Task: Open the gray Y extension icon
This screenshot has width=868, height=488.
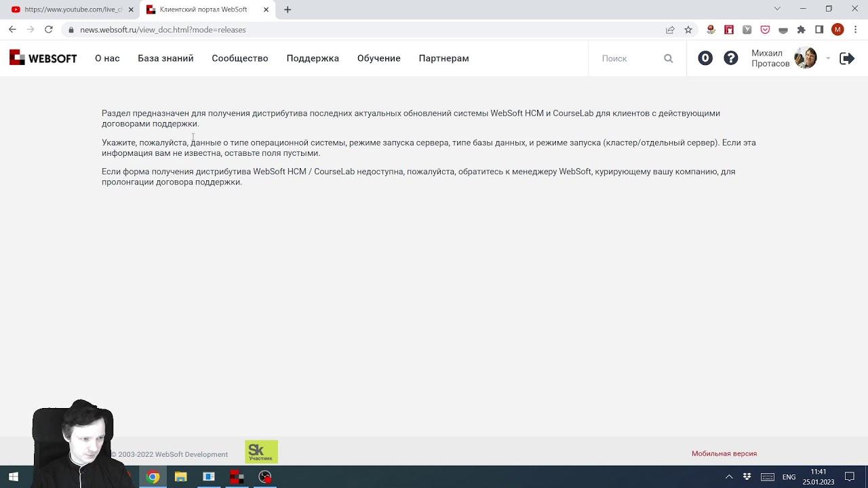Action: (747, 30)
